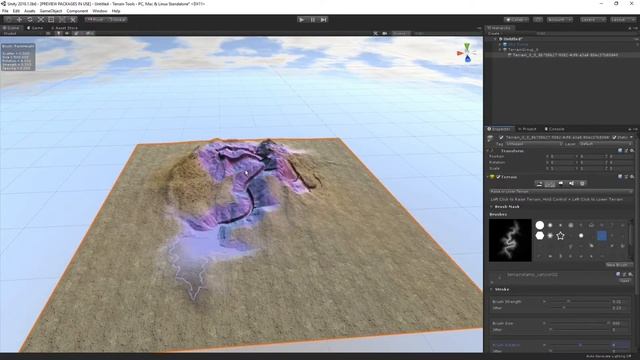Toggle the Static checkbox
640x360 pixels.
(614, 138)
